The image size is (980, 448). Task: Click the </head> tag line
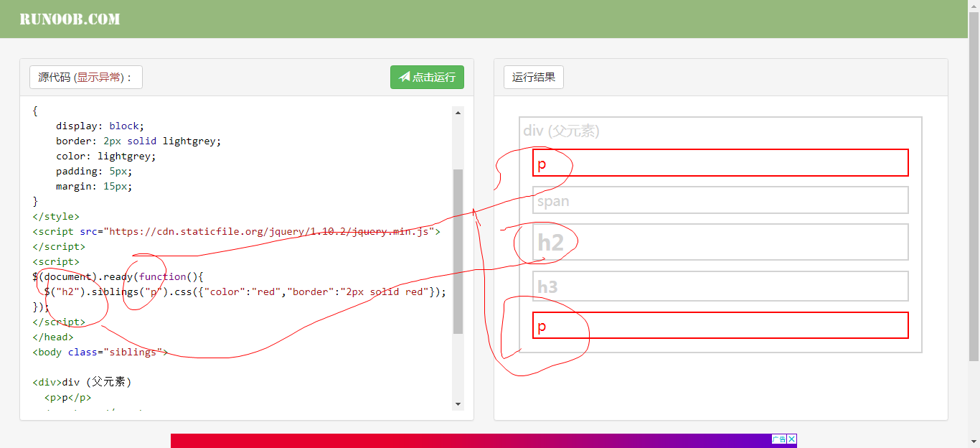coord(53,337)
